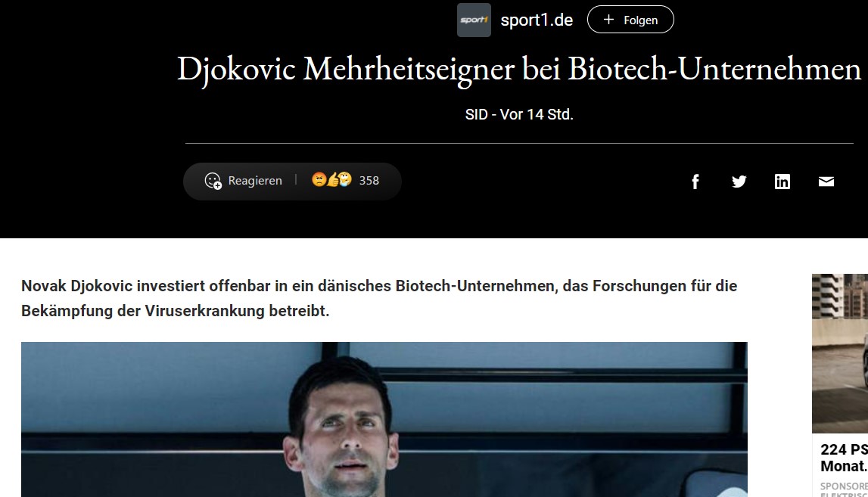Share article by email envelope icon
Viewport: 868px width, 497px height.
[x=826, y=182]
